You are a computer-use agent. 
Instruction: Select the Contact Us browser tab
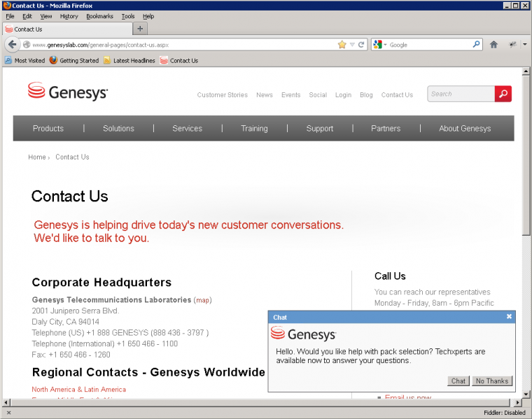pyautogui.click(x=68, y=29)
